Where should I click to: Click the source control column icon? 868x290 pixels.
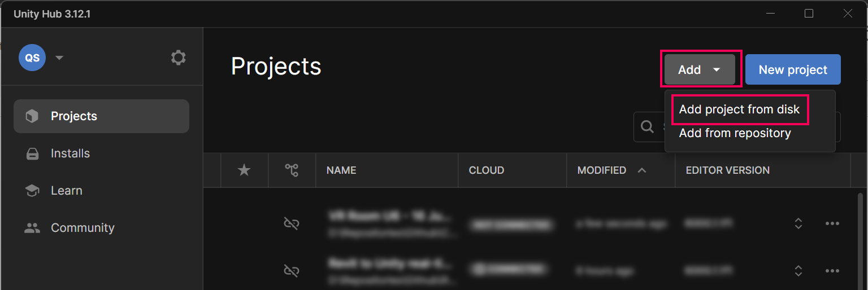click(x=292, y=170)
